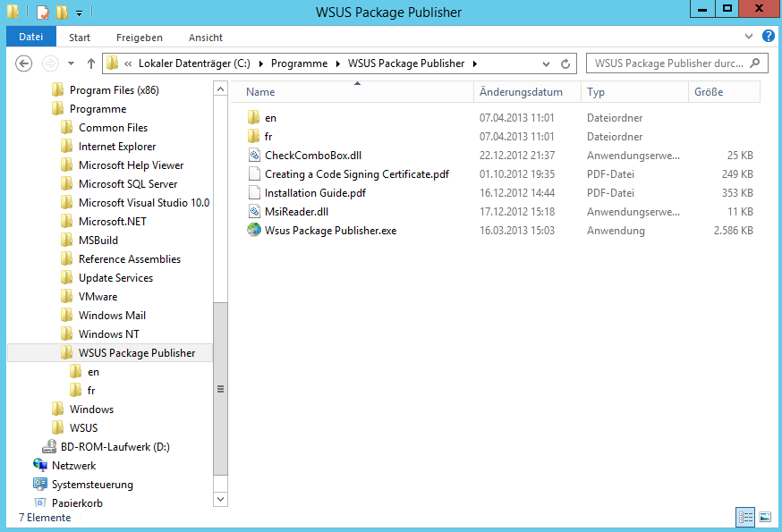Select Microsoft Help Viewer folder in tree
The image size is (782, 532).
pos(132,165)
